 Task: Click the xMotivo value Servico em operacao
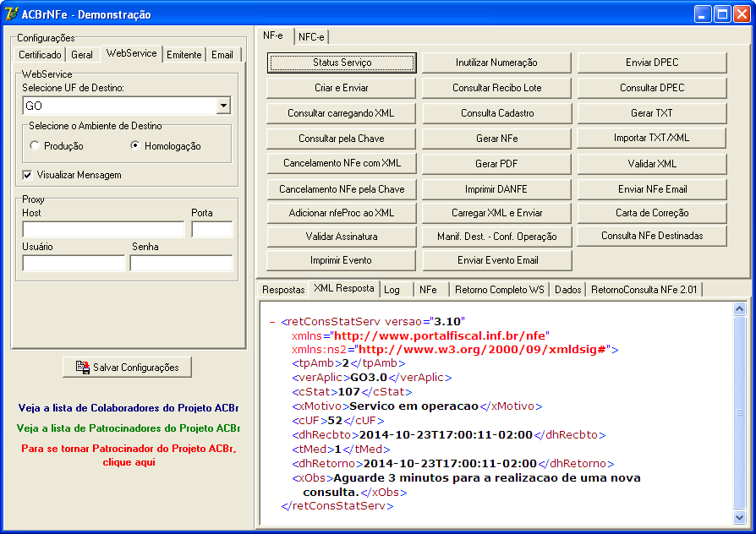[x=414, y=406]
